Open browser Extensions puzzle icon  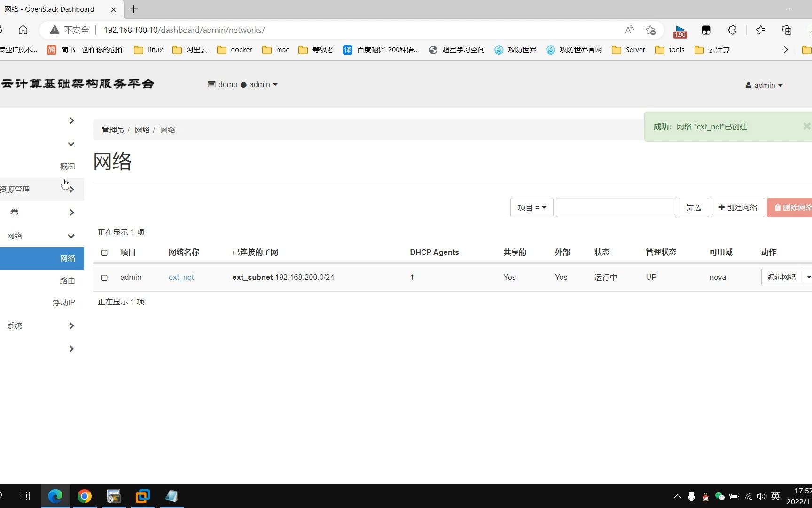[732, 30]
